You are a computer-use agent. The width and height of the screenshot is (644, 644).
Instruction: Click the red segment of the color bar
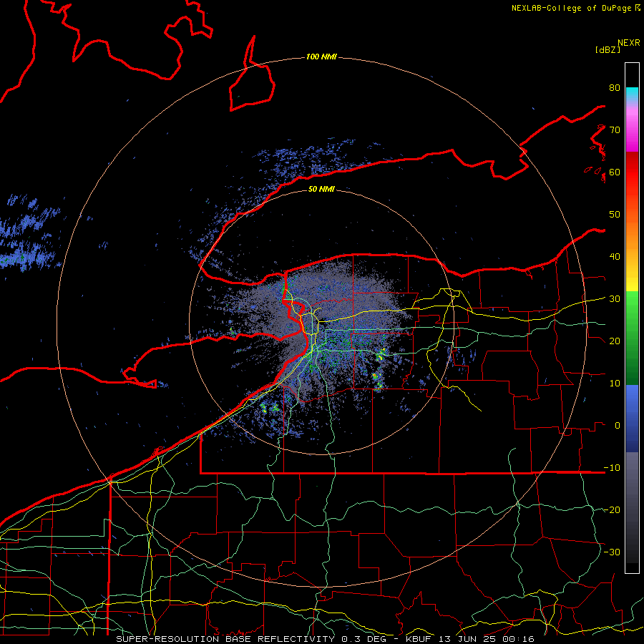tap(632, 177)
